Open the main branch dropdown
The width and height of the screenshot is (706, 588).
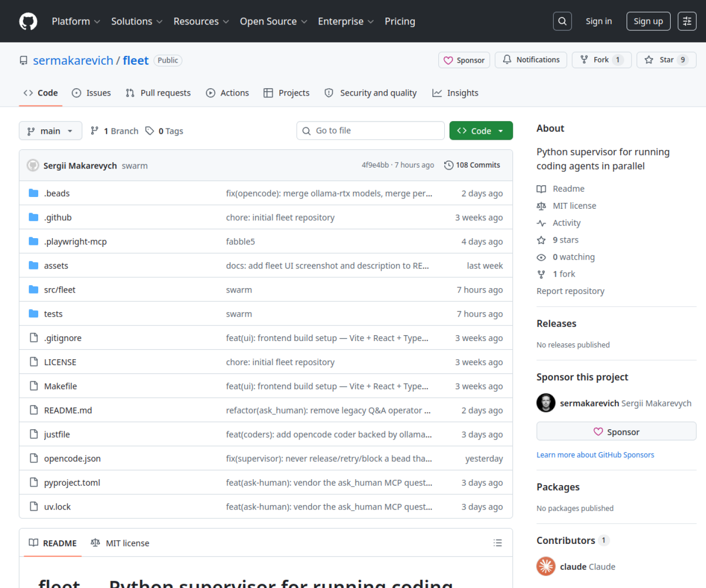[x=50, y=131]
